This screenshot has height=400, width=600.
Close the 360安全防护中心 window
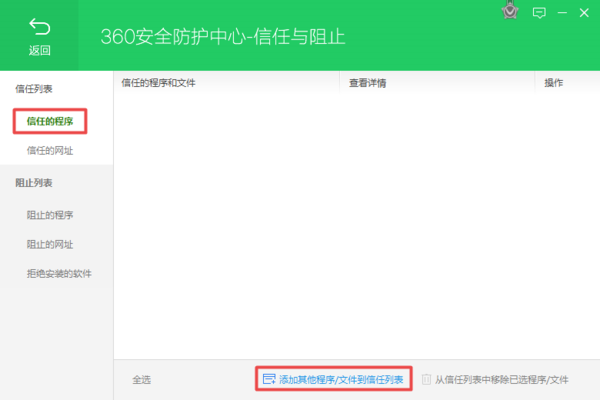pos(584,13)
